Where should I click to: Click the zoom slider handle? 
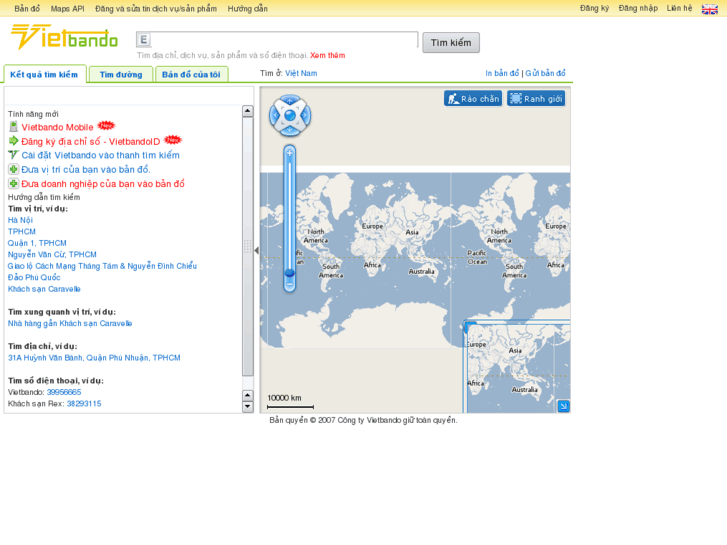coord(290,272)
